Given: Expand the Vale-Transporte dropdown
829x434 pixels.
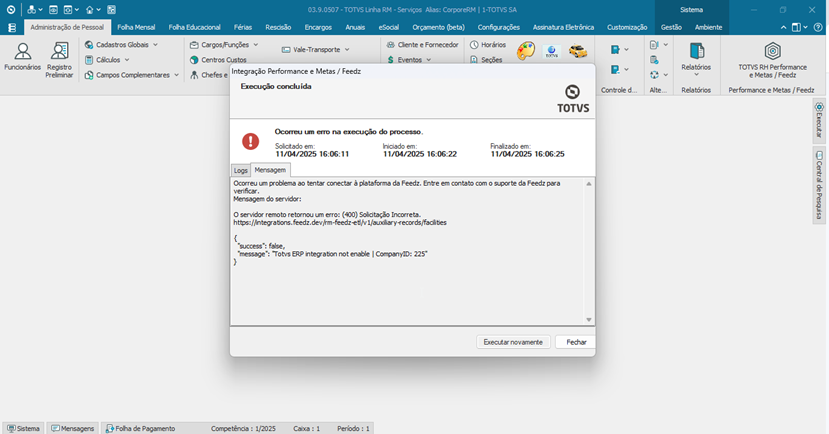Looking at the screenshot, I should (x=347, y=50).
